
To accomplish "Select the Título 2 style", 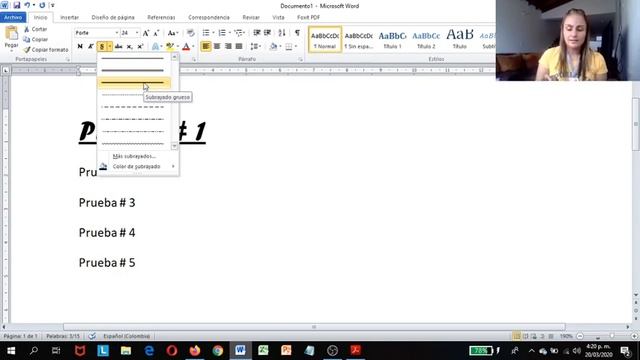I will click(x=426, y=39).
